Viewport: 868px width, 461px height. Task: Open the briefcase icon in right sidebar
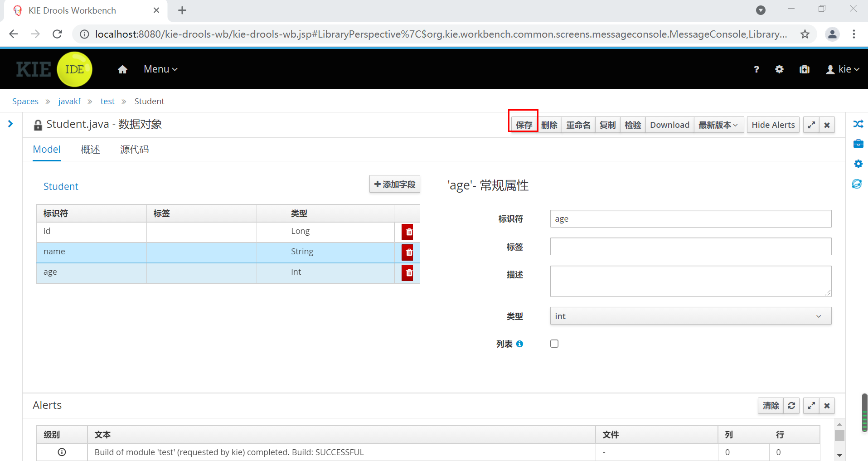pos(858,144)
